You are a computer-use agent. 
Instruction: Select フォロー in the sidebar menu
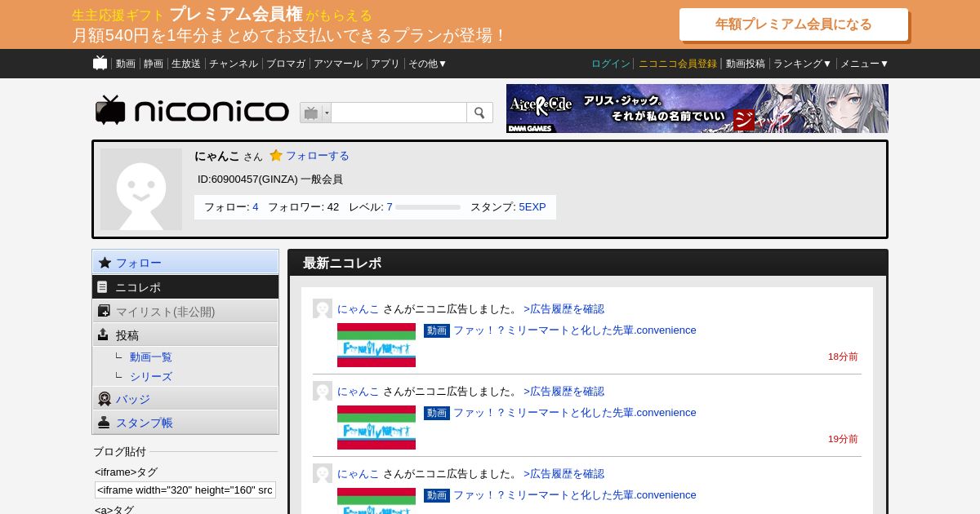185,263
